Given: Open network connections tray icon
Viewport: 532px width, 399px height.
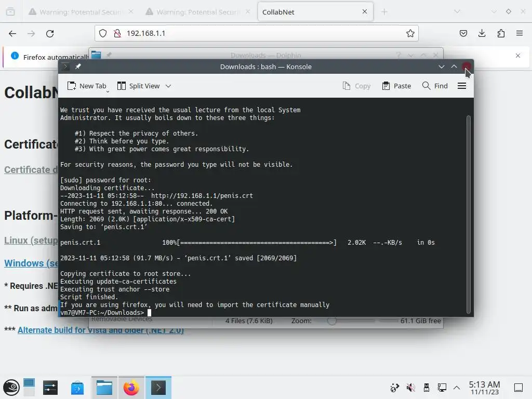Looking at the screenshot, I should point(442,388).
